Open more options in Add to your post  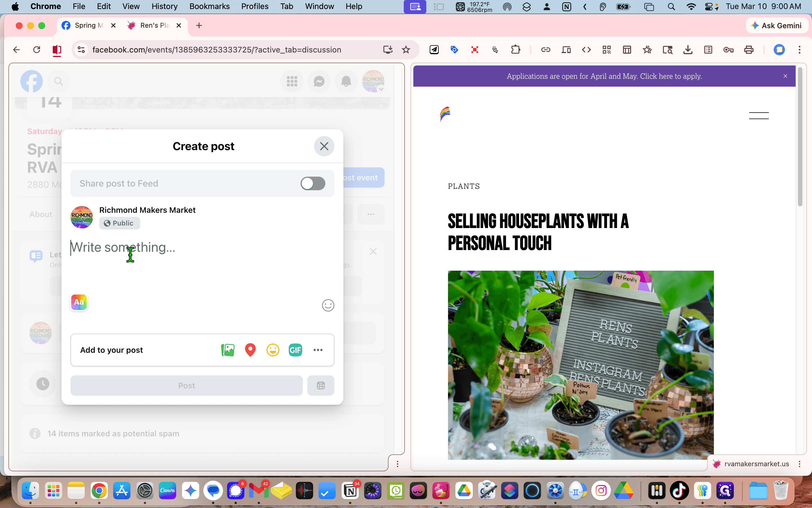pyautogui.click(x=318, y=350)
